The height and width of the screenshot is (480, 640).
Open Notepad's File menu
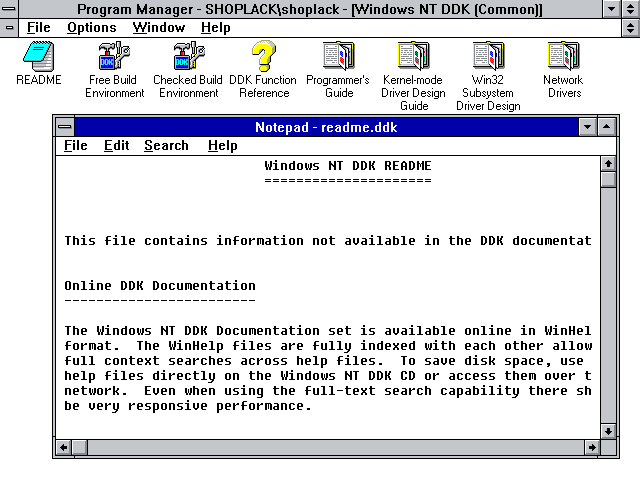tap(76, 146)
